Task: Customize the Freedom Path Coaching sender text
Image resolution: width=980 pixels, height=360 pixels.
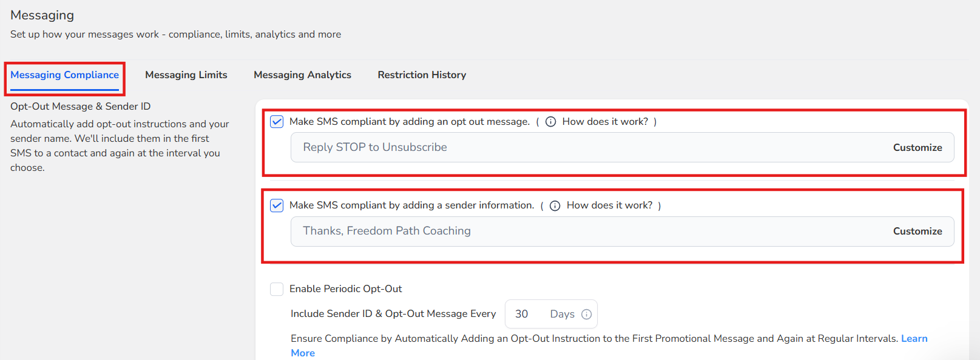Action: tap(917, 232)
